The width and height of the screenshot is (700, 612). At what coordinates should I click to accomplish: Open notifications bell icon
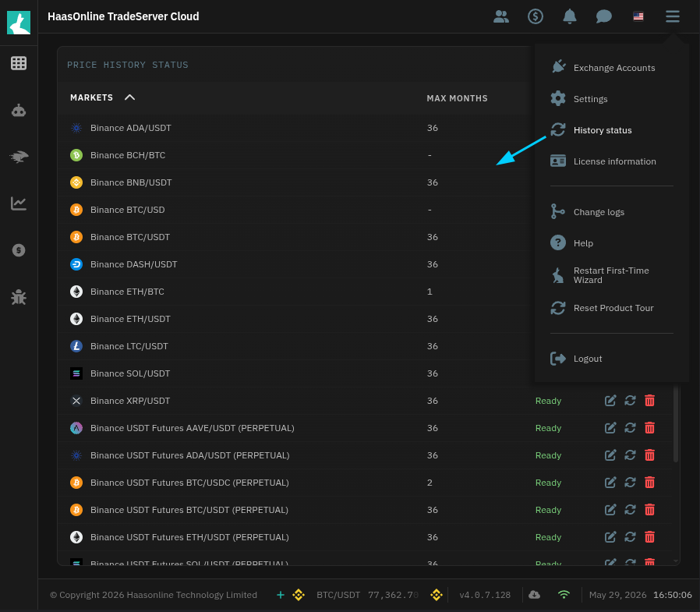(x=569, y=16)
